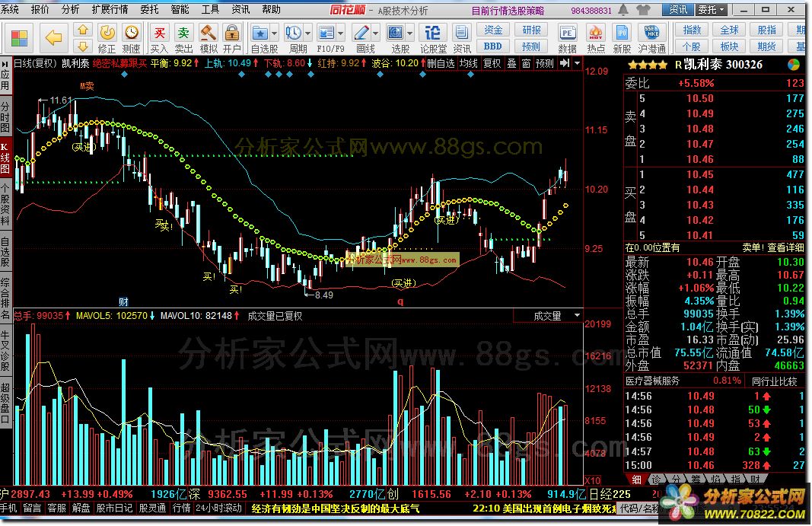Open the 委托 dropdown in title bar
The height and width of the screenshot is (526, 812).
tap(712, 9)
